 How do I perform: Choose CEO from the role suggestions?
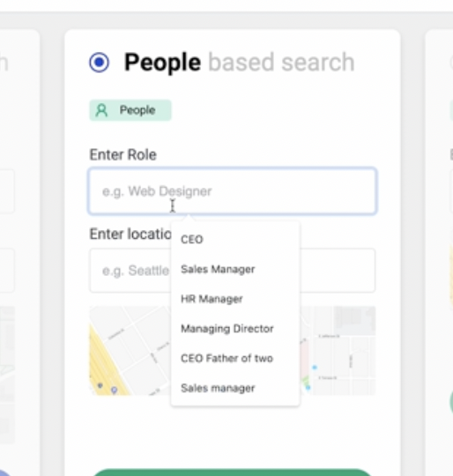(x=192, y=240)
